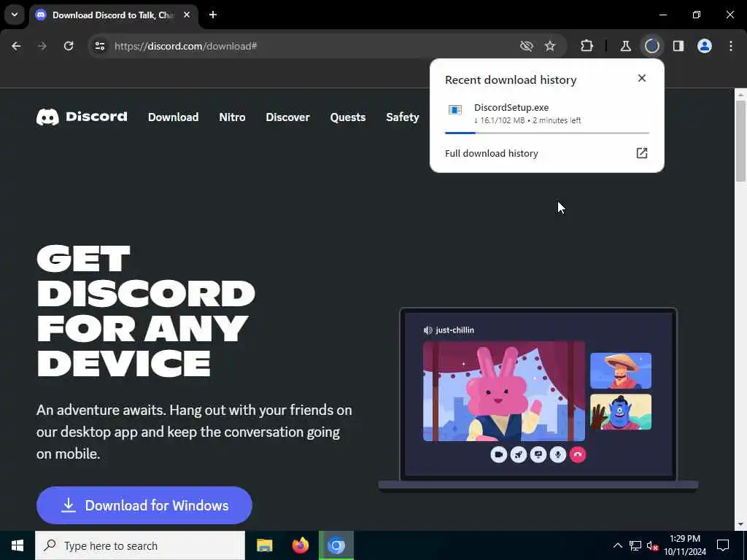The height and width of the screenshot is (560, 747).
Task: Click the external link icon for full history
Action: point(642,153)
